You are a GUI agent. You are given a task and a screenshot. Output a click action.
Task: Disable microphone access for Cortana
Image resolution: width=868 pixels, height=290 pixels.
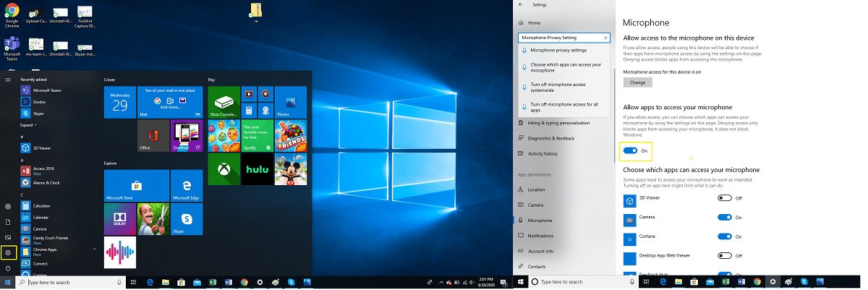click(x=725, y=236)
